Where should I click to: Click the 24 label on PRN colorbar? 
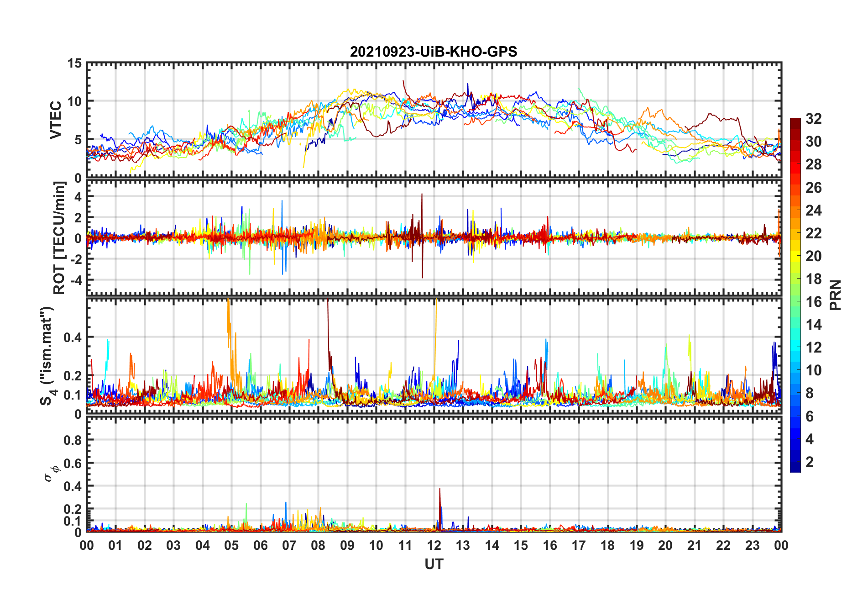coord(814,210)
